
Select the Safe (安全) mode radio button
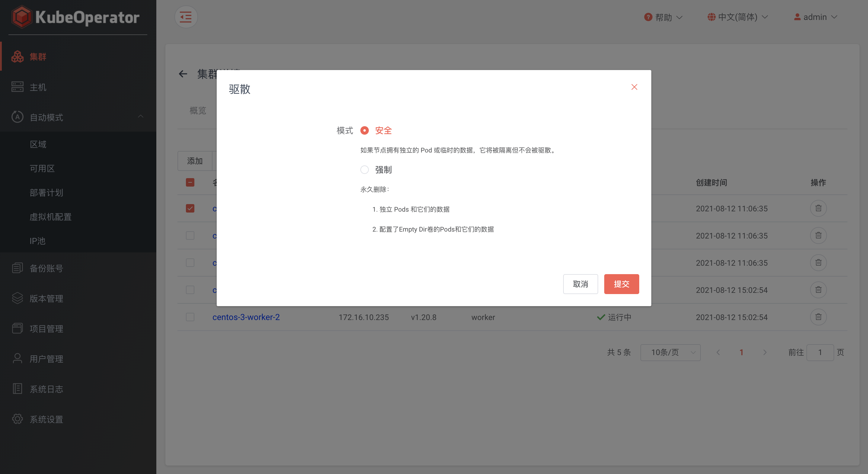pos(364,130)
